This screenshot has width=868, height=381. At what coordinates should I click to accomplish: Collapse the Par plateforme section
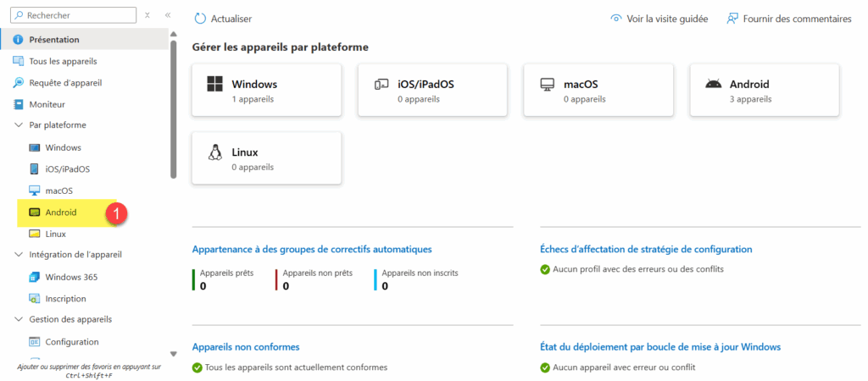[x=19, y=125]
